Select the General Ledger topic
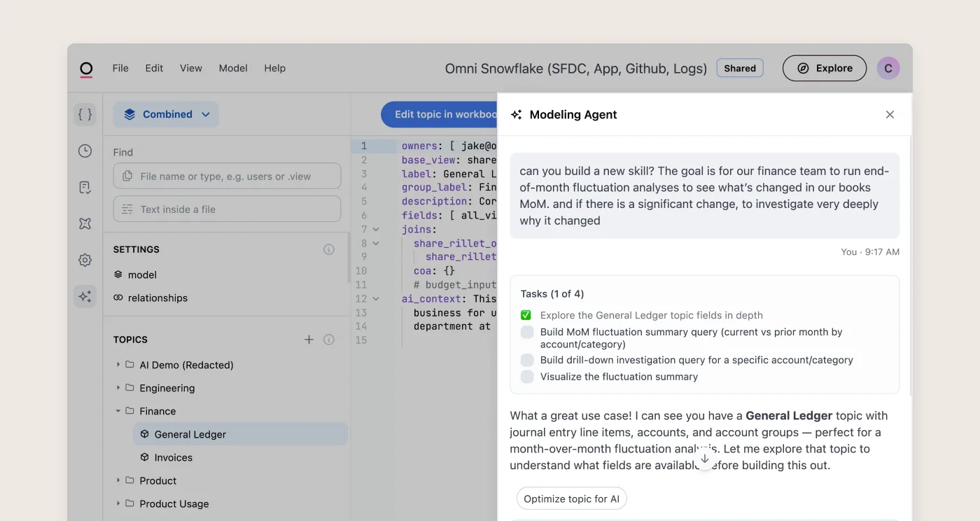 coord(240,434)
